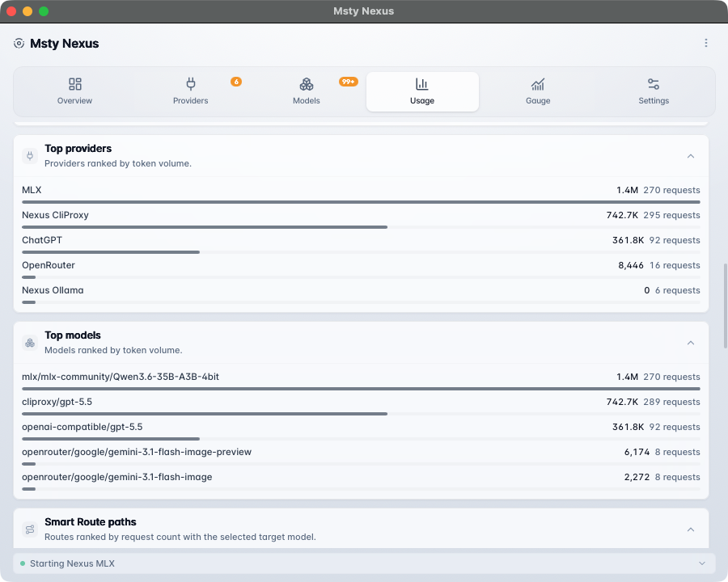
Task: Switch to the Models tab
Action: pos(307,91)
